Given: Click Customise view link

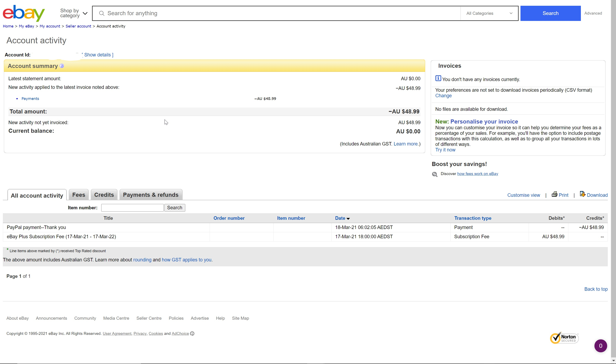Looking at the screenshot, I should click(523, 195).
